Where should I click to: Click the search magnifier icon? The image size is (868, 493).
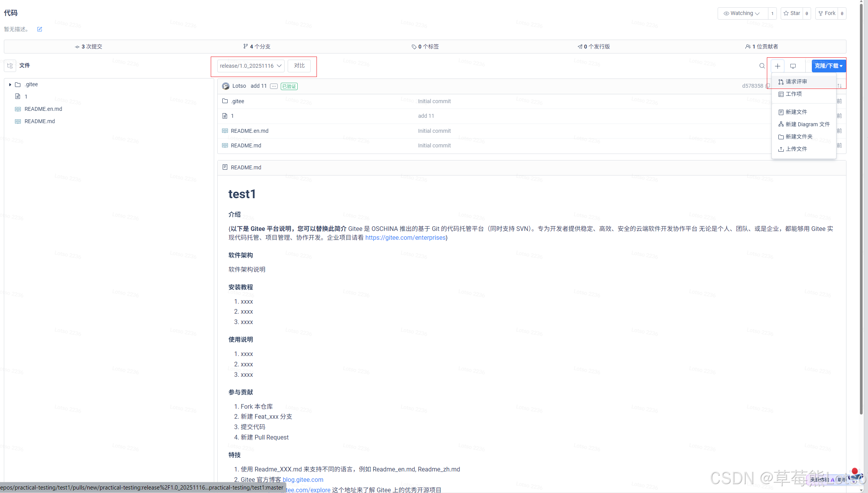click(762, 66)
